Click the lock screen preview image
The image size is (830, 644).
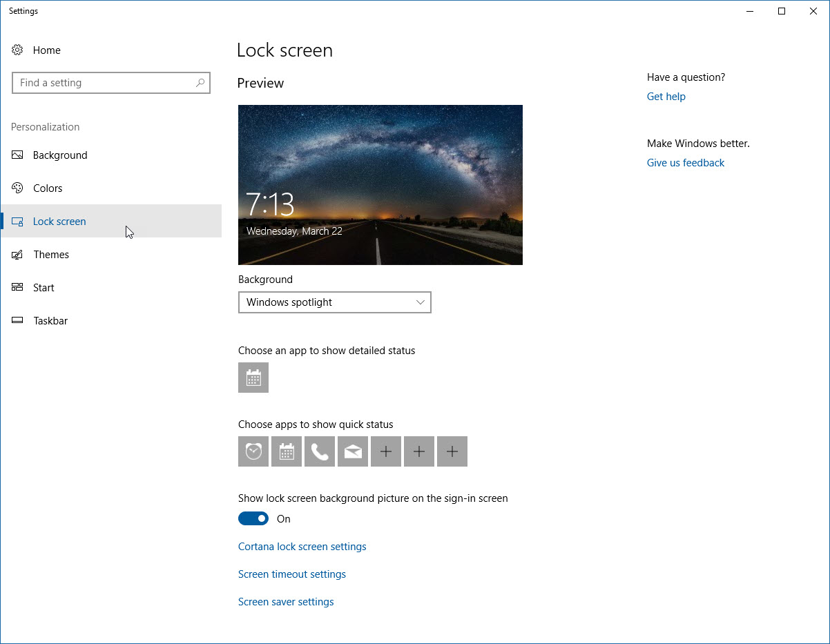click(x=380, y=184)
